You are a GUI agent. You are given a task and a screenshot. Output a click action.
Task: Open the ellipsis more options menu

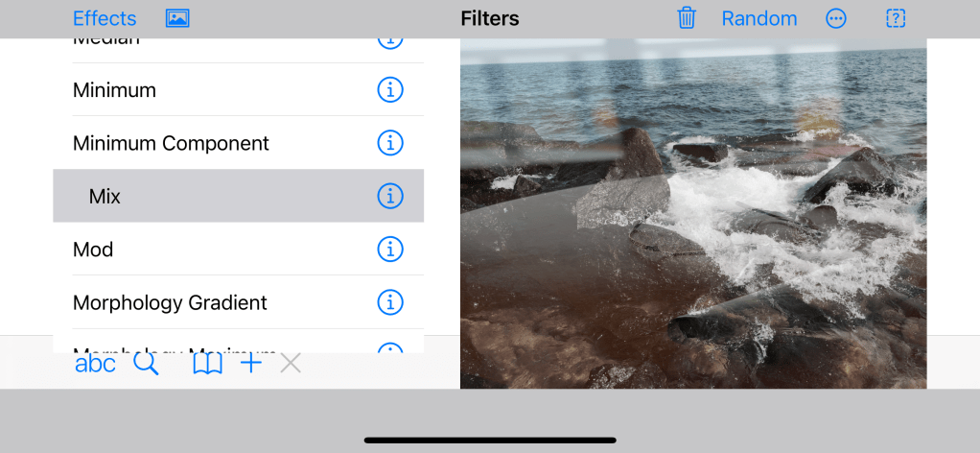(836, 18)
